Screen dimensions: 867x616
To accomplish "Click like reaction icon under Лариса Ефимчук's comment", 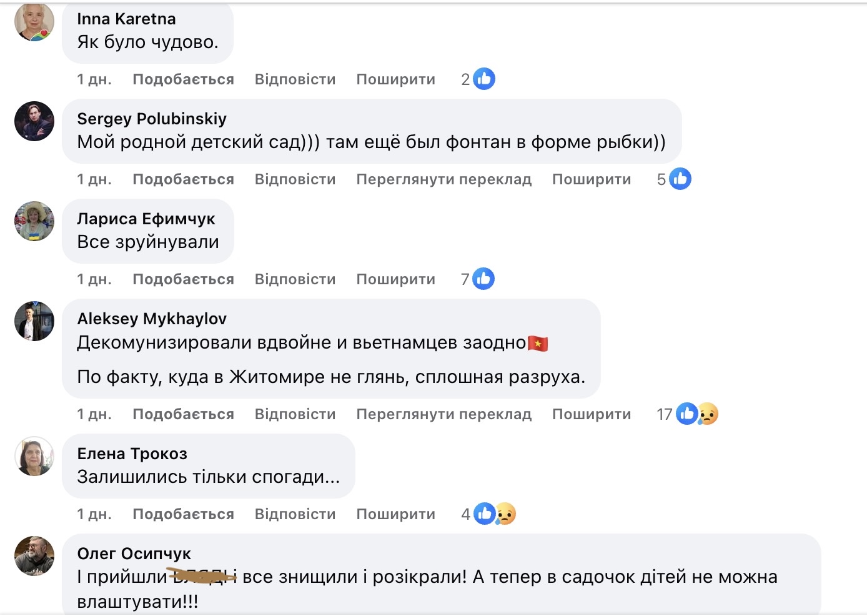I will tap(483, 279).
